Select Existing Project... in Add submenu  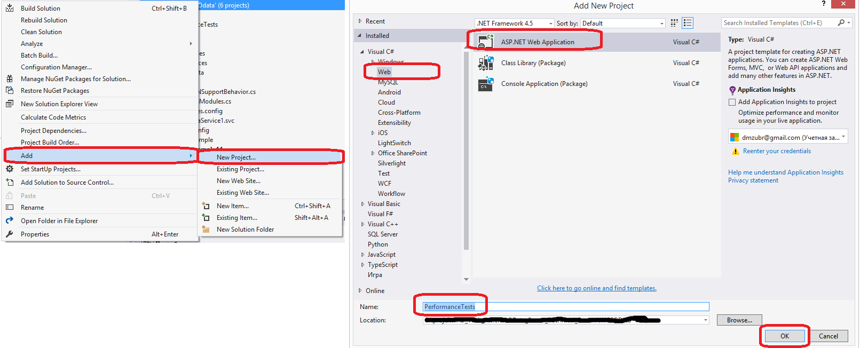pyautogui.click(x=270, y=169)
